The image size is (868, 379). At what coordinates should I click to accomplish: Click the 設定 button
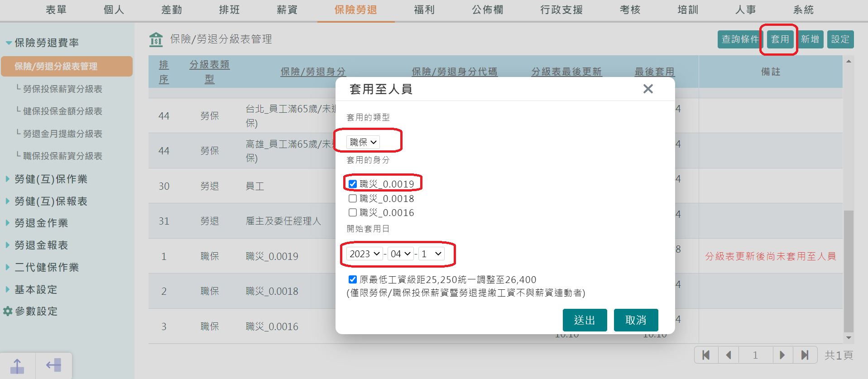pyautogui.click(x=840, y=39)
